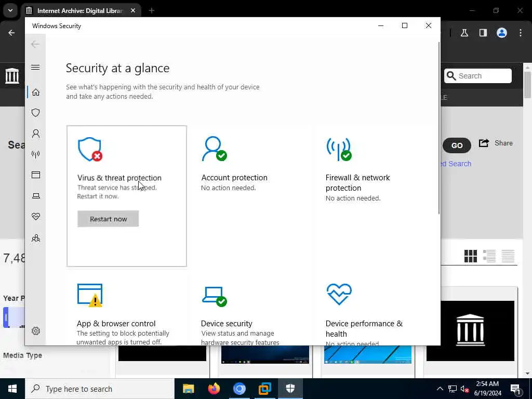Show hidden system tray icons
Image resolution: width=532 pixels, height=399 pixels.
click(440, 389)
